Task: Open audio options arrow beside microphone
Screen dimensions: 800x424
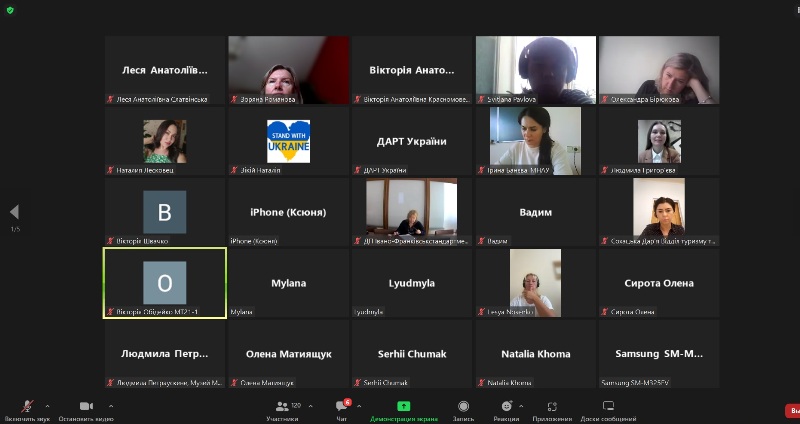Action: [x=47, y=407]
